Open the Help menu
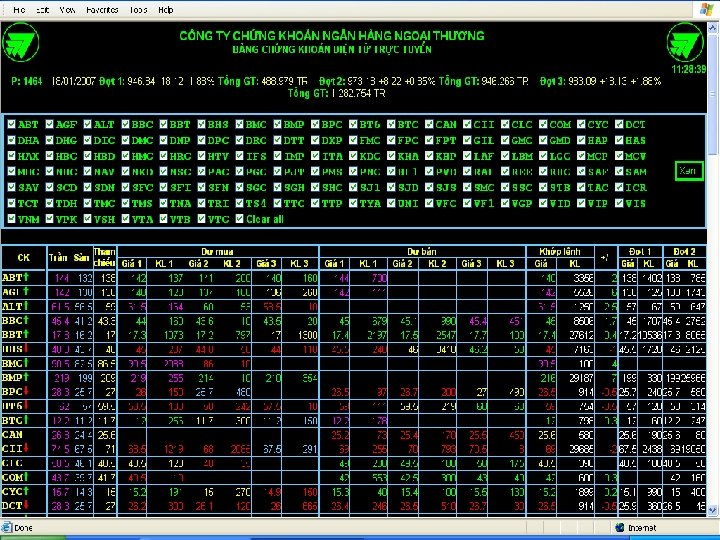The height and width of the screenshot is (540, 720). (x=165, y=10)
